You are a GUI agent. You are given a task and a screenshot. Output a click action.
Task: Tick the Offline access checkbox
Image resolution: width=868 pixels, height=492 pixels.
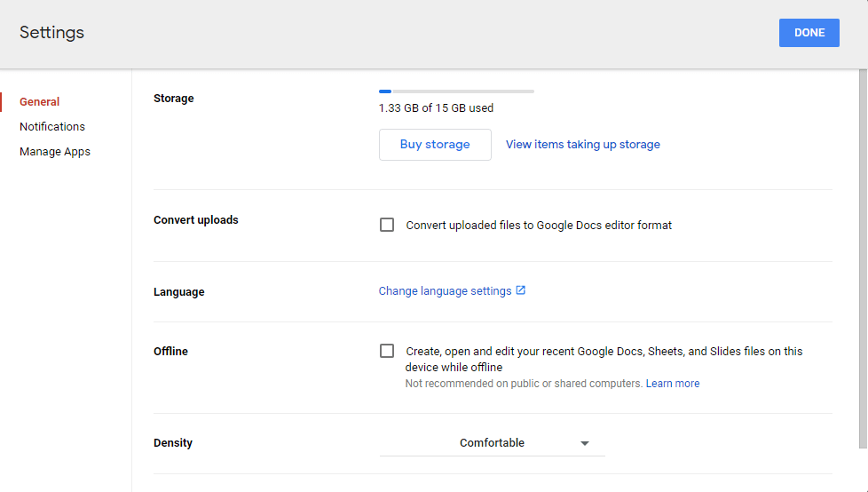[x=387, y=351]
